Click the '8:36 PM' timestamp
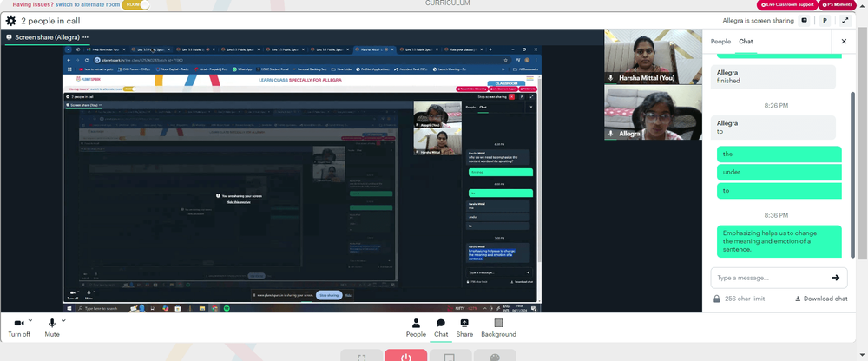 pos(776,215)
